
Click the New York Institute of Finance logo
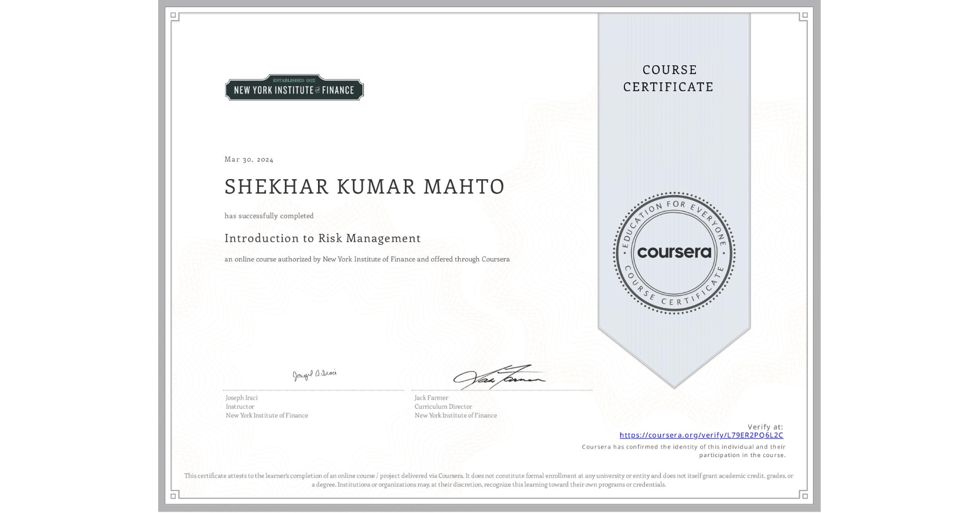pyautogui.click(x=294, y=87)
